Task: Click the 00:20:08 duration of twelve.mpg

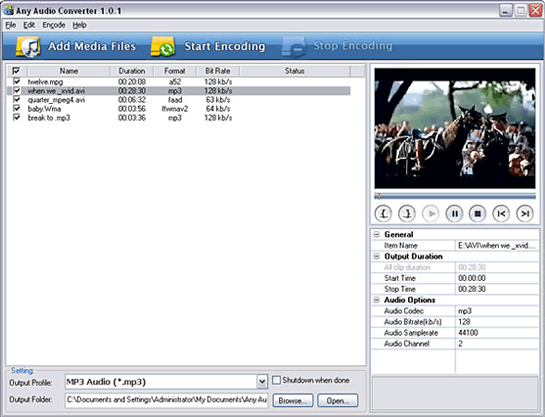Action: coord(132,82)
